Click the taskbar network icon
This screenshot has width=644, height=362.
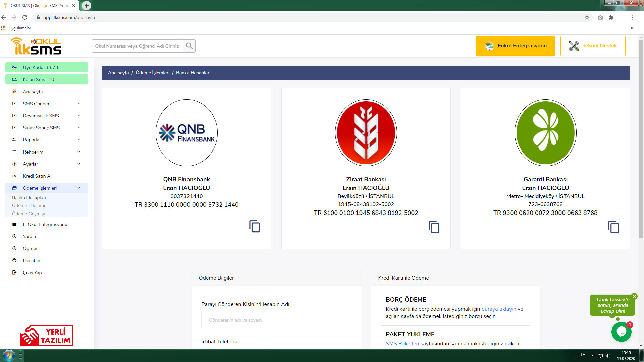point(600,356)
